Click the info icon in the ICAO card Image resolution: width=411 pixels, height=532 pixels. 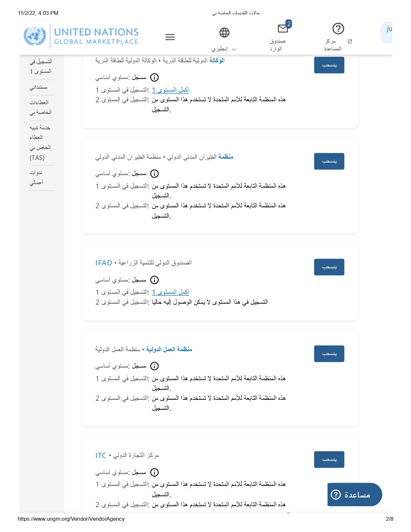tap(155, 174)
